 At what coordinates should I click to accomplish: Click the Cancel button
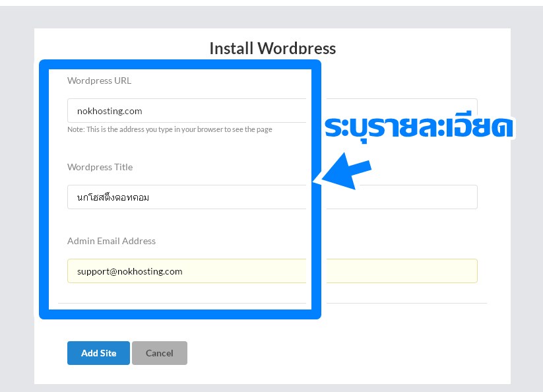(x=159, y=353)
